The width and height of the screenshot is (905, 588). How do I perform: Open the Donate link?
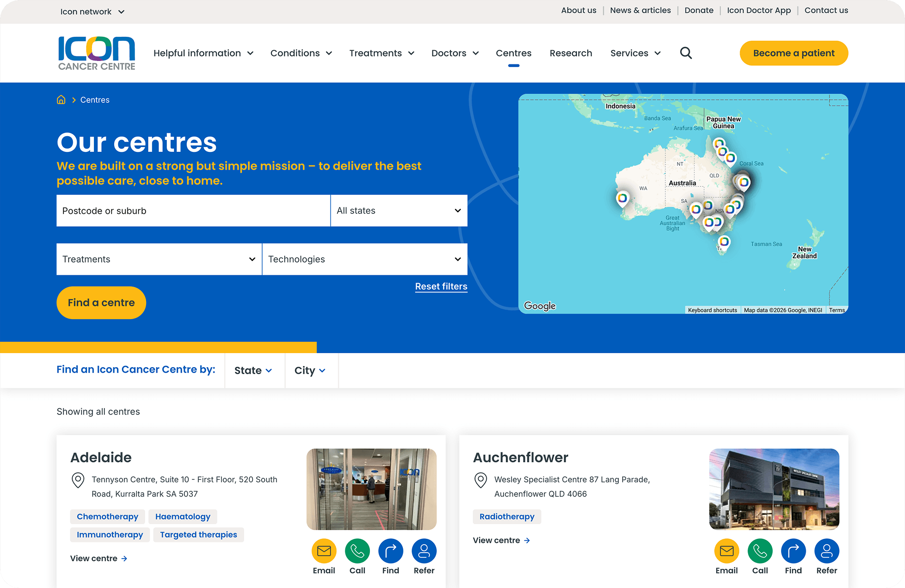pyautogui.click(x=699, y=10)
